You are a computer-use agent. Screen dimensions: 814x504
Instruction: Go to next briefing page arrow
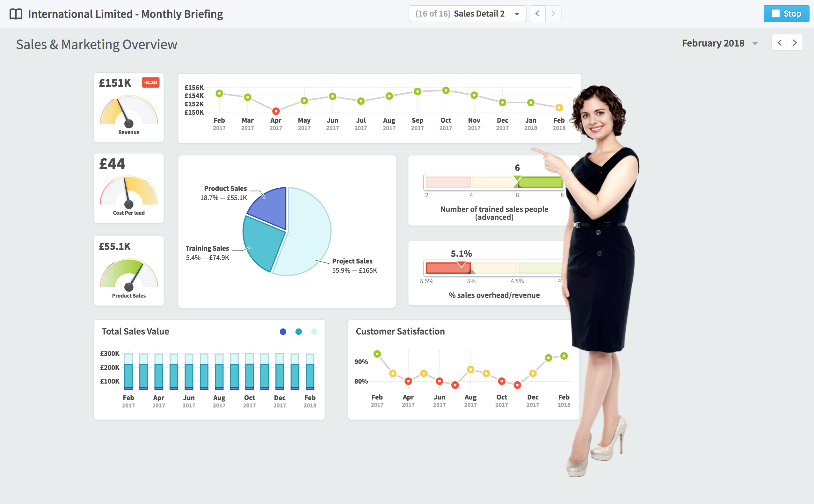tap(553, 14)
